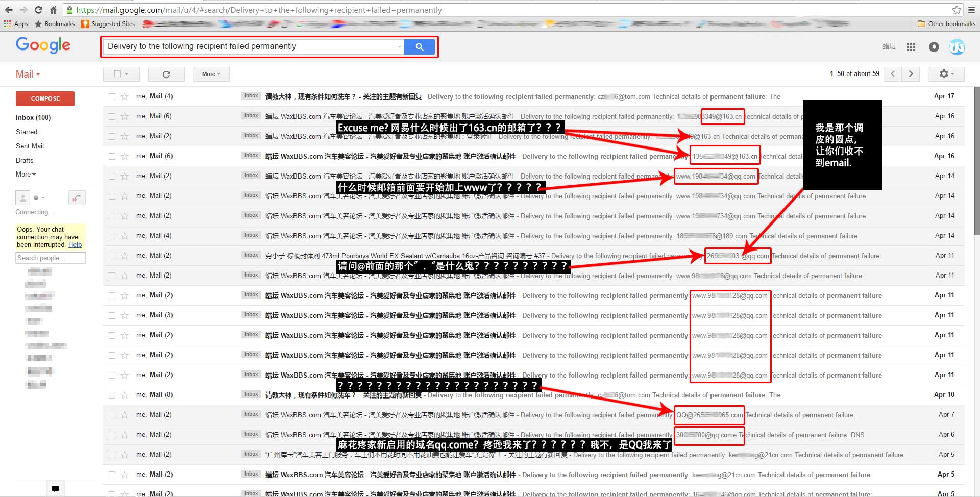Image resolution: width=980 pixels, height=497 pixels.
Task: Open the More actions dropdown above emails
Action: (210, 74)
